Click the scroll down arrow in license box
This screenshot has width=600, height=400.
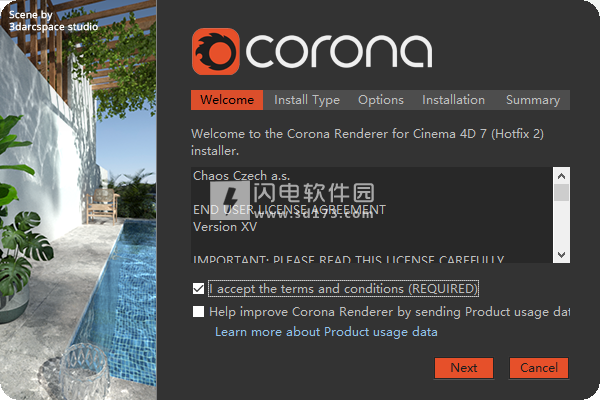tap(561, 255)
